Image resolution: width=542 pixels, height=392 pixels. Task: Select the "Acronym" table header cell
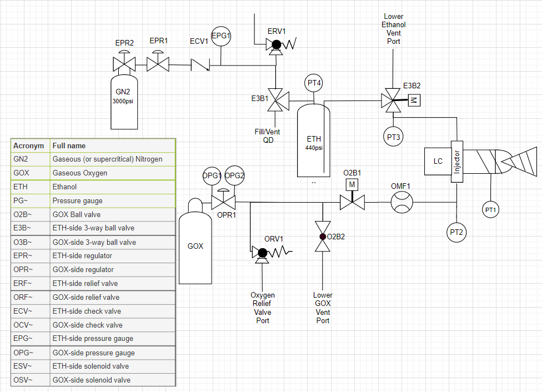pos(30,145)
